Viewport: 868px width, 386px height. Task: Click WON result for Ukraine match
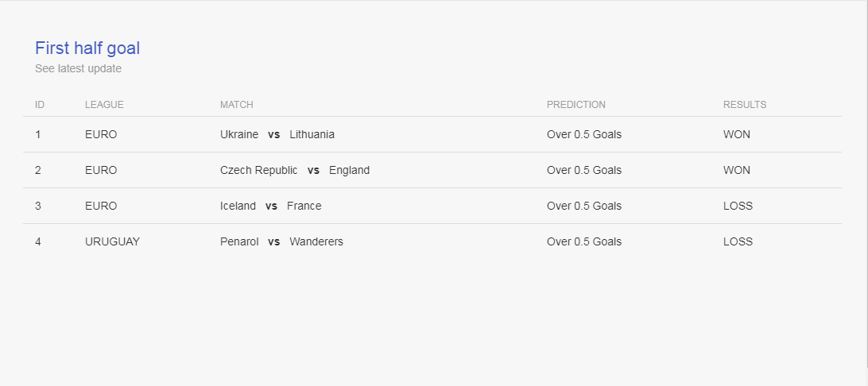coord(737,134)
